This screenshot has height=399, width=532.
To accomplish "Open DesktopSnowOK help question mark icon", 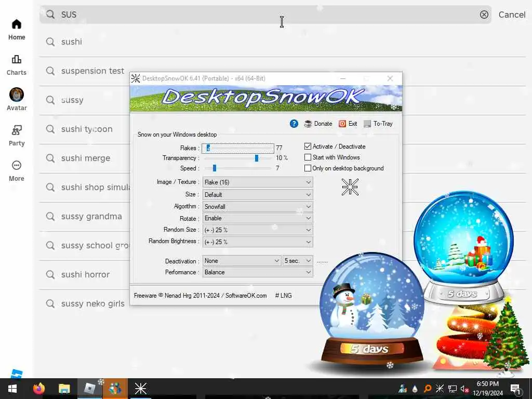I will coord(294,124).
